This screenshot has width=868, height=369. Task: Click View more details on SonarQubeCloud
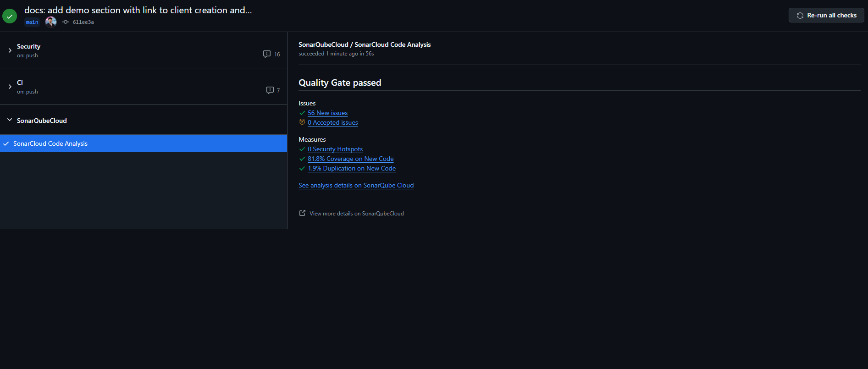[357, 214]
